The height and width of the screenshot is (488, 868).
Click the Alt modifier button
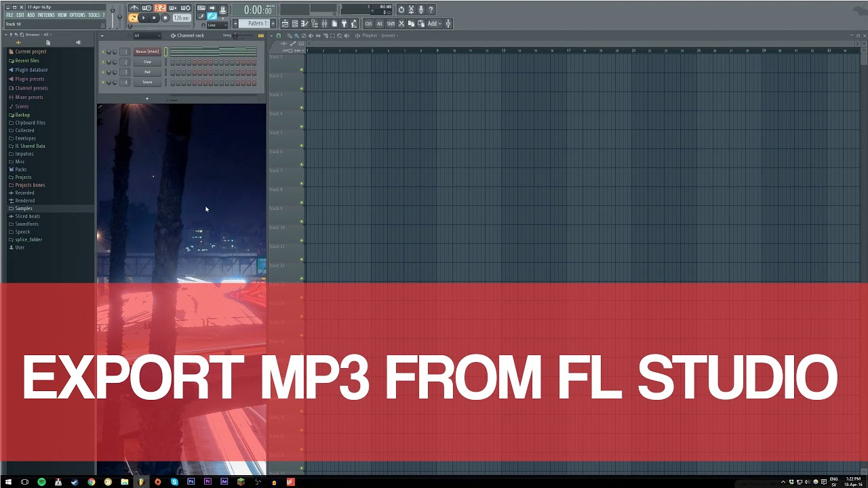[x=380, y=24]
